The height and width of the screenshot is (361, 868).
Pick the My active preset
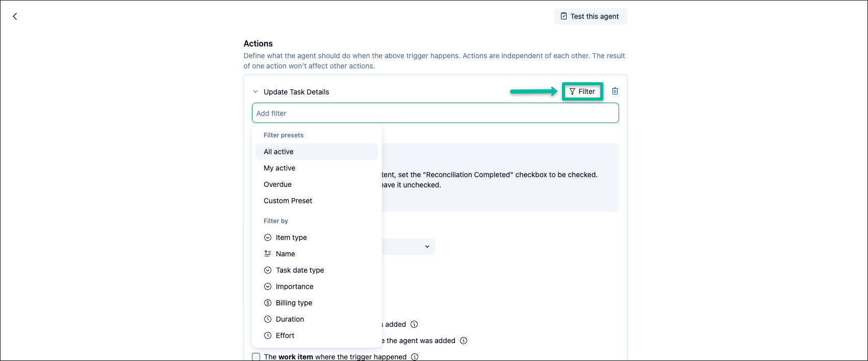279,168
